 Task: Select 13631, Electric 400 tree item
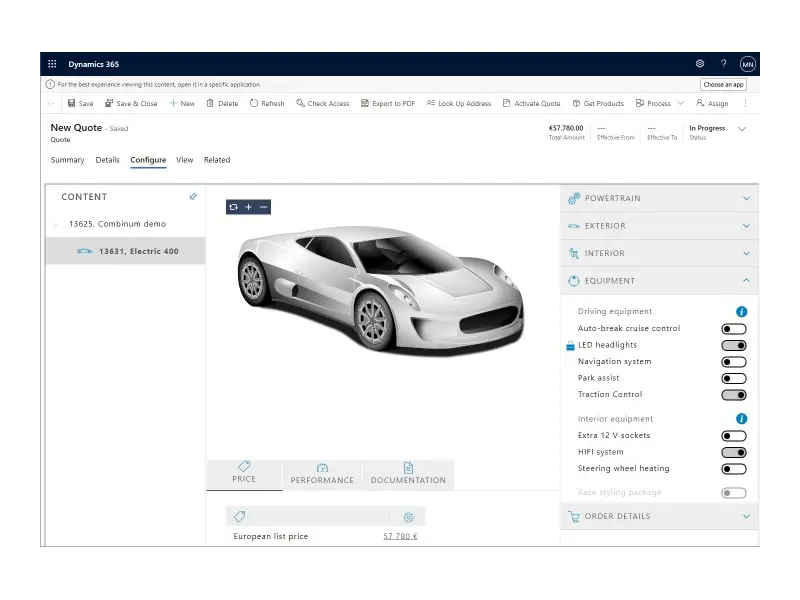(x=126, y=251)
